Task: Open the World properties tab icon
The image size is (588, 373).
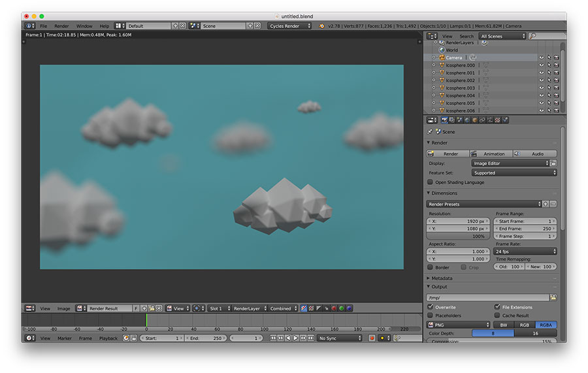Action: (467, 120)
